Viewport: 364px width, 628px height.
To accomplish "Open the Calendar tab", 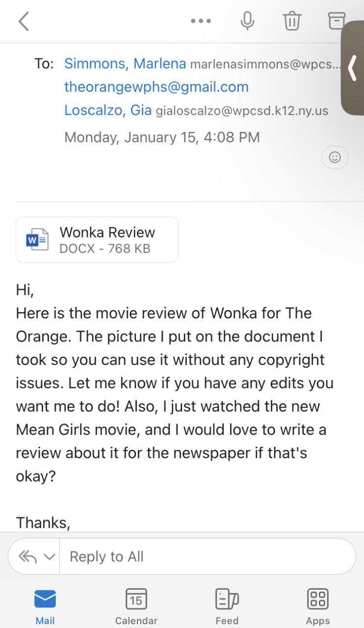I will click(136, 606).
